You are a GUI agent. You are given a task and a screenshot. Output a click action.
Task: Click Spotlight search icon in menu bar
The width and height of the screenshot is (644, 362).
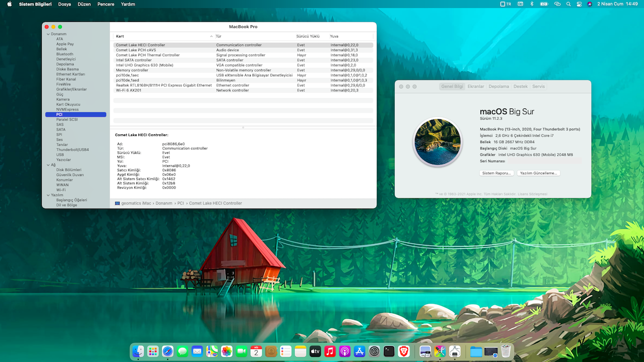click(x=568, y=4)
